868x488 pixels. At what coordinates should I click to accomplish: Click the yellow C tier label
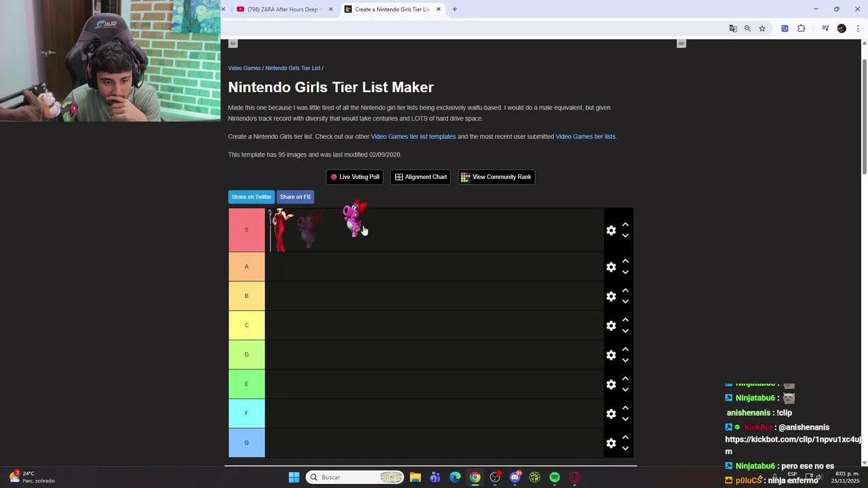click(247, 325)
